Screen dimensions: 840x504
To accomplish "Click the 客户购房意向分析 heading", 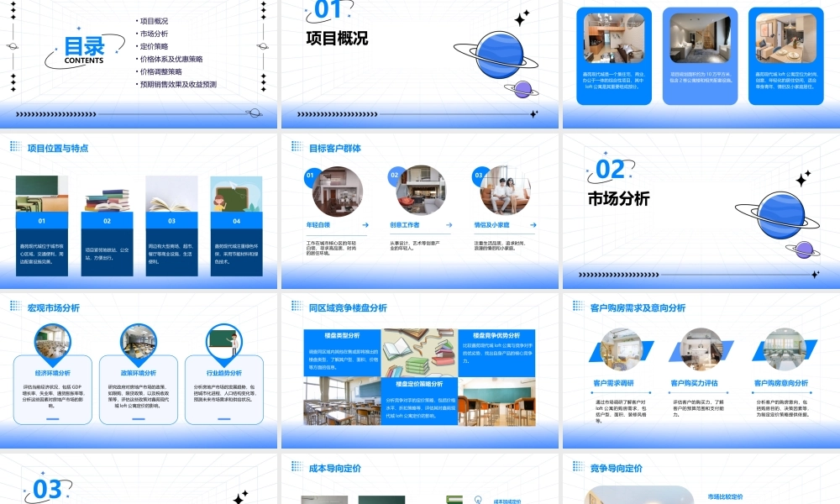I will (x=781, y=383).
